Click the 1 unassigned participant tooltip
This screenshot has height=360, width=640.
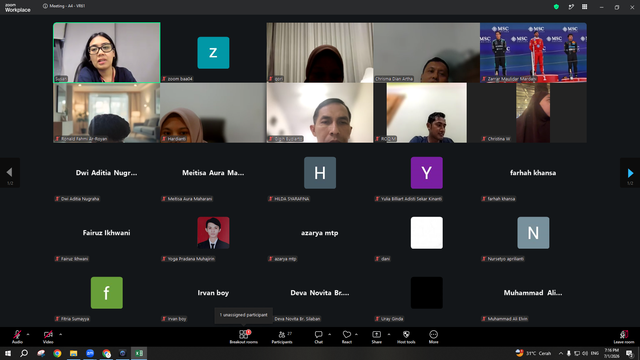(x=244, y=315)
